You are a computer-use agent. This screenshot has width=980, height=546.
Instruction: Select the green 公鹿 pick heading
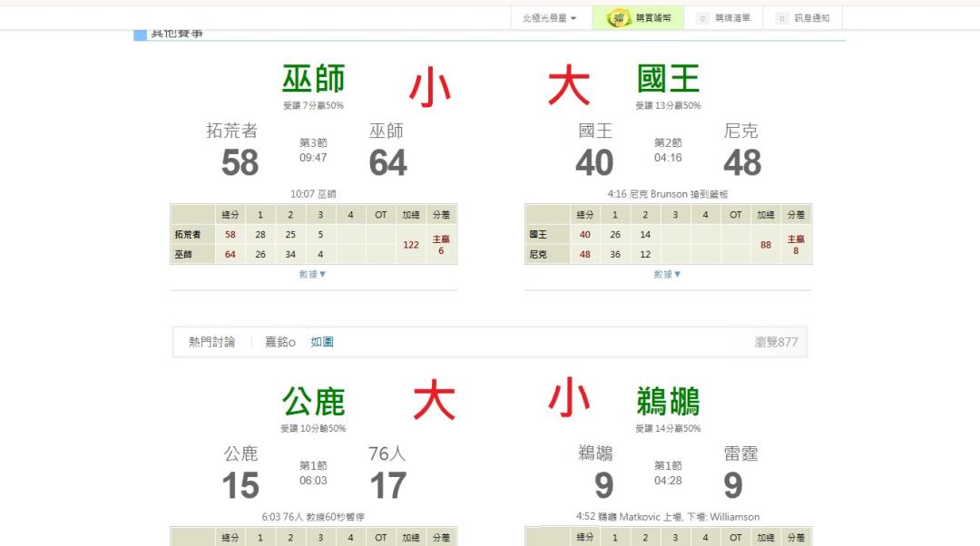[313, 402]
